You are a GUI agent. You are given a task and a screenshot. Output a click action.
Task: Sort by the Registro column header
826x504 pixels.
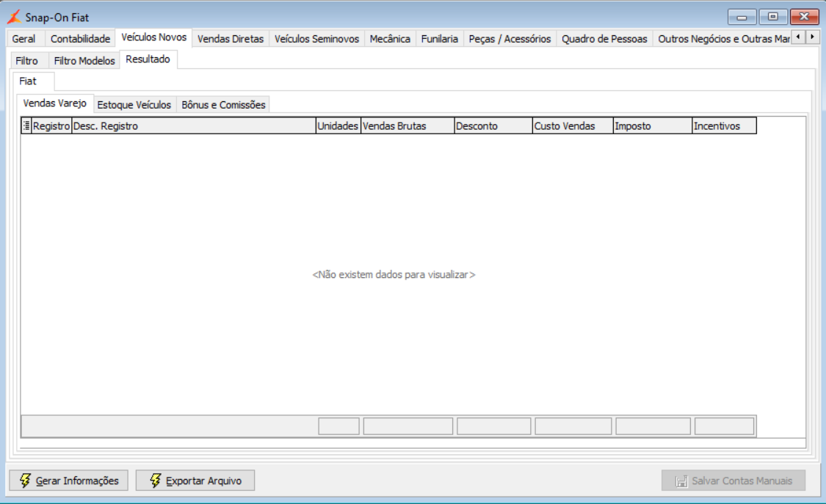pos(51,125)
